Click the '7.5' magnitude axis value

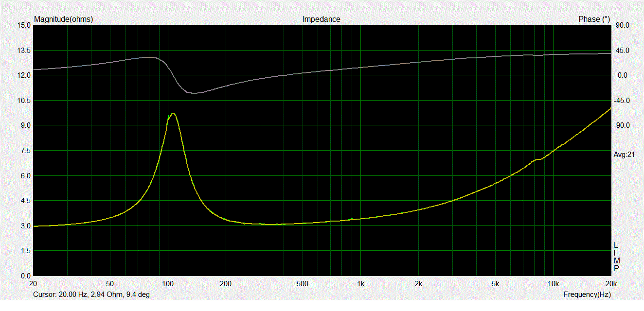coord(25,151)
